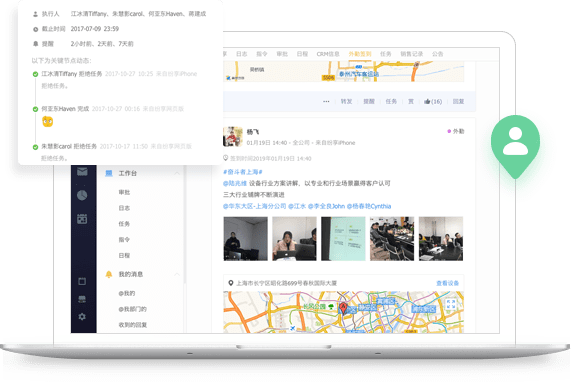
Task: Click the three-dots more options icon
Action: tap(326, 101)
